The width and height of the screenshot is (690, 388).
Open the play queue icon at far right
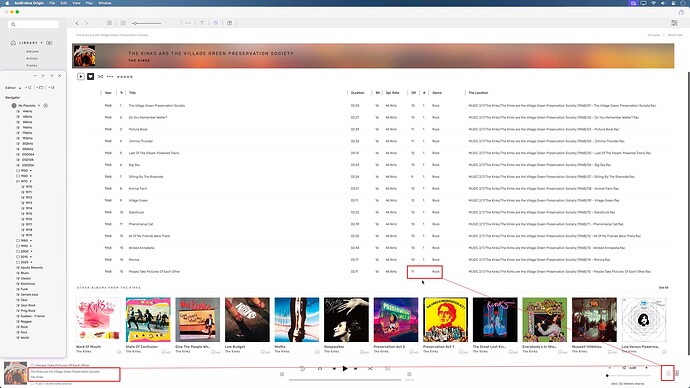(x=677, y=373)
